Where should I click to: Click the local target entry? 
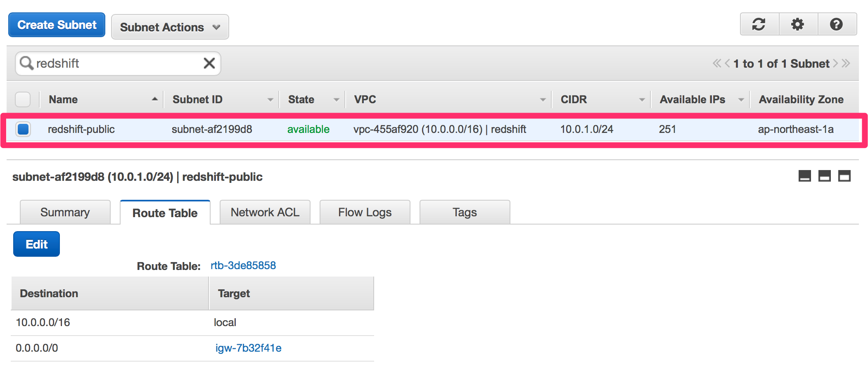(x=225, y=322)
